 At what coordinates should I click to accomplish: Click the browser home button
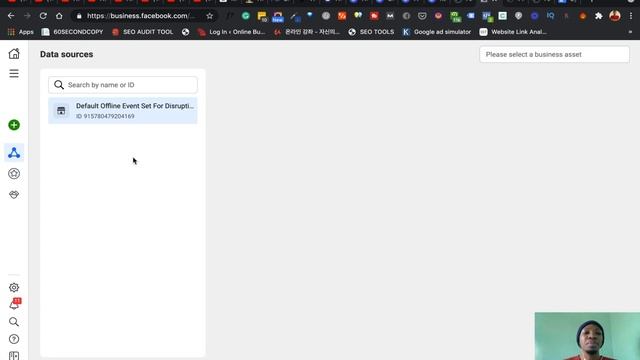pos(59,16)
